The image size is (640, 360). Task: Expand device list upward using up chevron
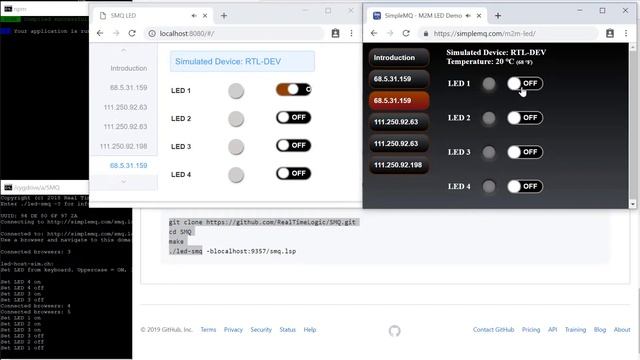(x=124, y=50)
